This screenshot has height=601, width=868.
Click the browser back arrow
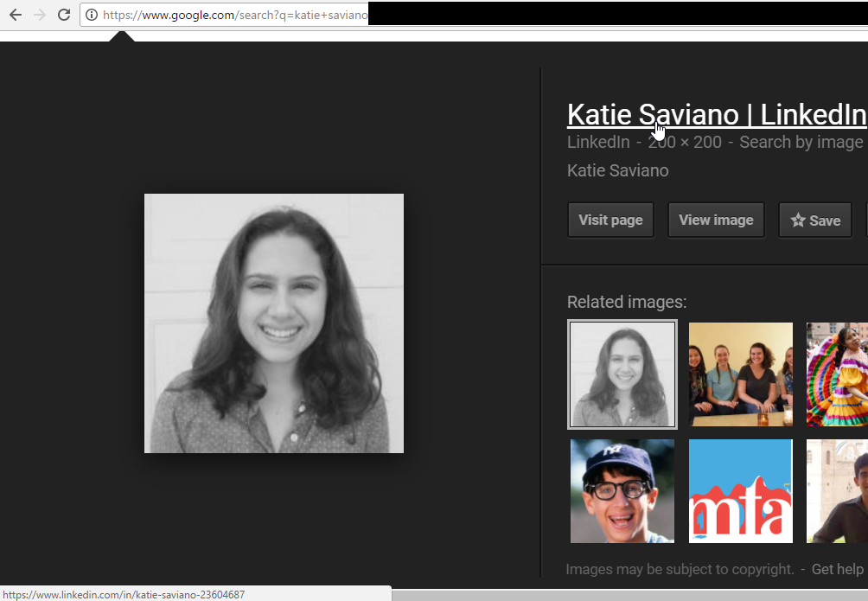(15, 14)
